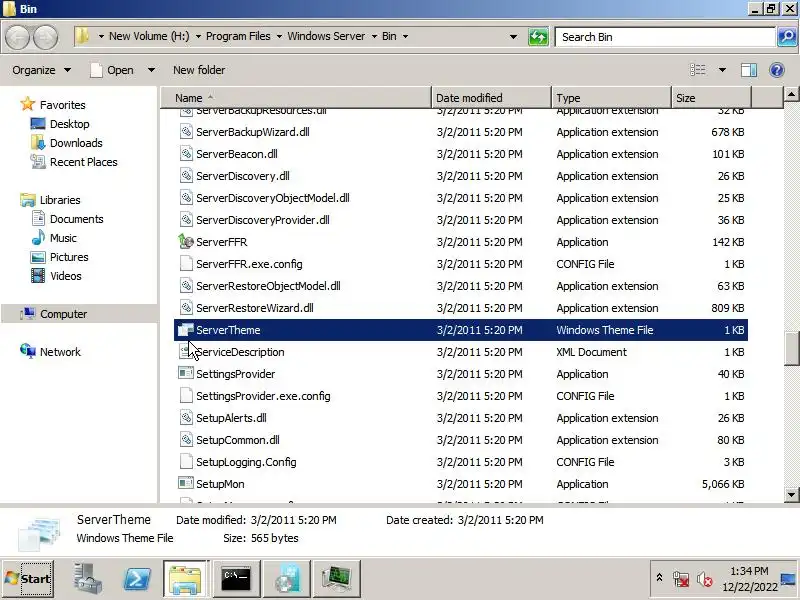Click the monitoring tool taskbar icon
The height and width of the screenshot is (600, 800).
pos(337,579)
